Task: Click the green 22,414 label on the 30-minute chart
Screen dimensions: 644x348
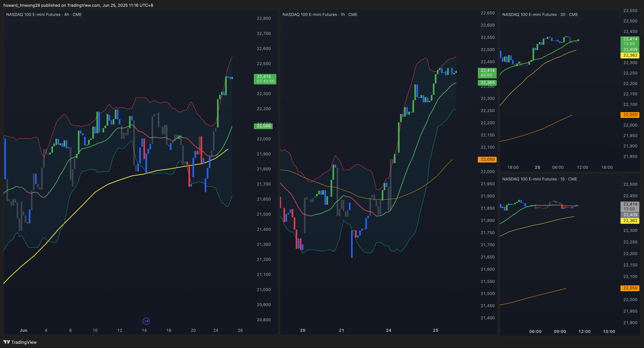Action: coord(630,41)
